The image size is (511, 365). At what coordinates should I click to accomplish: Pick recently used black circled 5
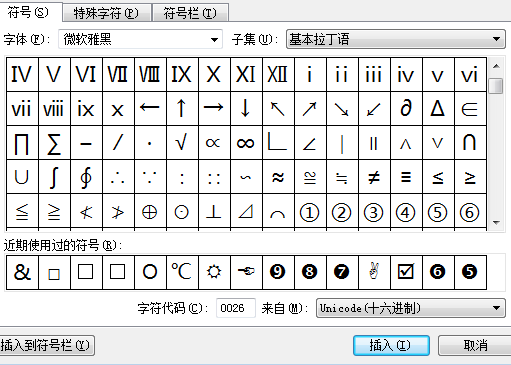470,272
